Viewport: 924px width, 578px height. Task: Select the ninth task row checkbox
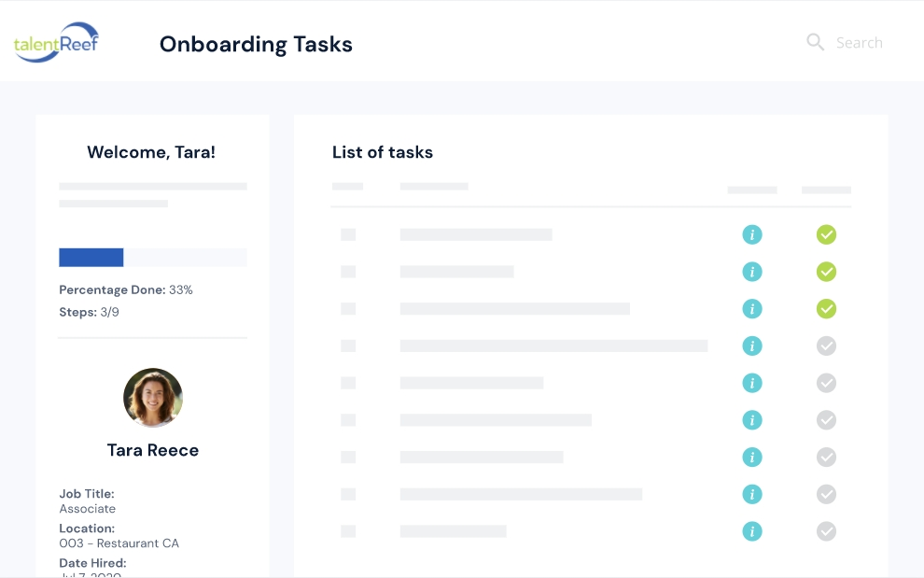point(348,531)
